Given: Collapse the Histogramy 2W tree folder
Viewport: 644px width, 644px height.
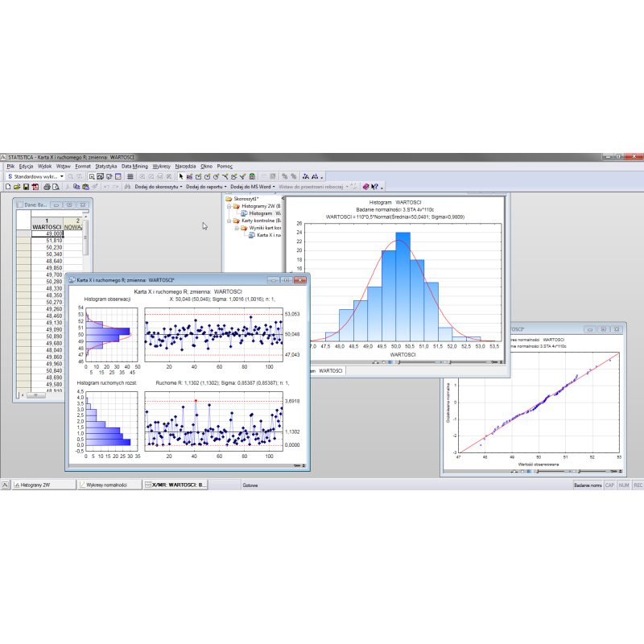Looking at the screenshot, I should [x=229, y=206].
